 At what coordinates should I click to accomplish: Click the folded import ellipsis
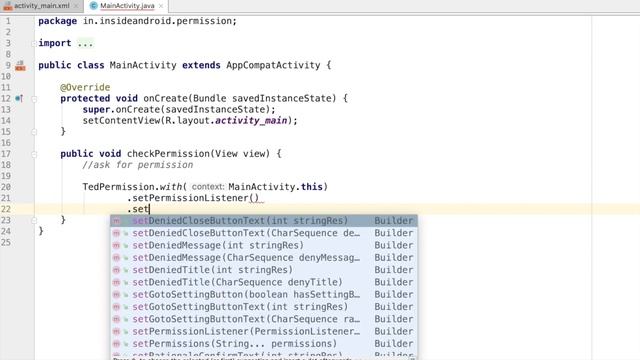coord(85,43)
